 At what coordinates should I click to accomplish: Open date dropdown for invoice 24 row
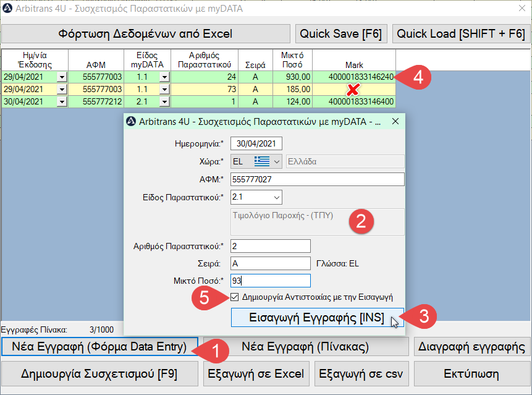pos(62,77)
